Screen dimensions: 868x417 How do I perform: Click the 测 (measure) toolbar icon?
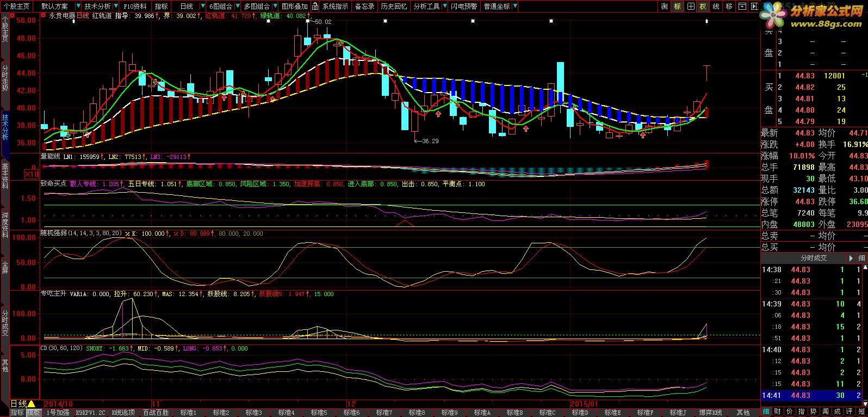pyautogui.click(x=665, y=7)
